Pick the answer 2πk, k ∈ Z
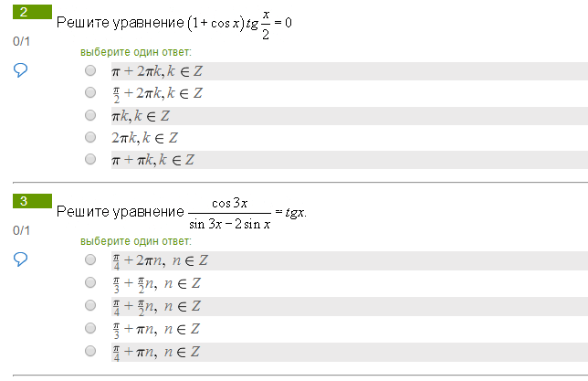 tap(89, 137)
